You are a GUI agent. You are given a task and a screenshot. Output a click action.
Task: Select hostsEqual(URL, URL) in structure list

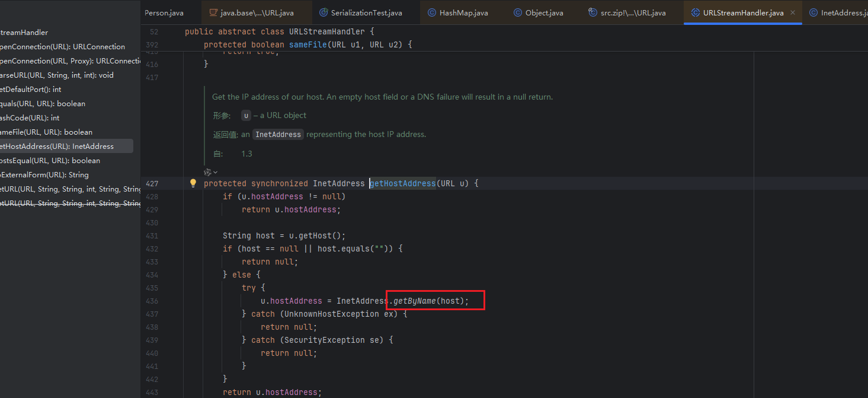coord(50,160)
